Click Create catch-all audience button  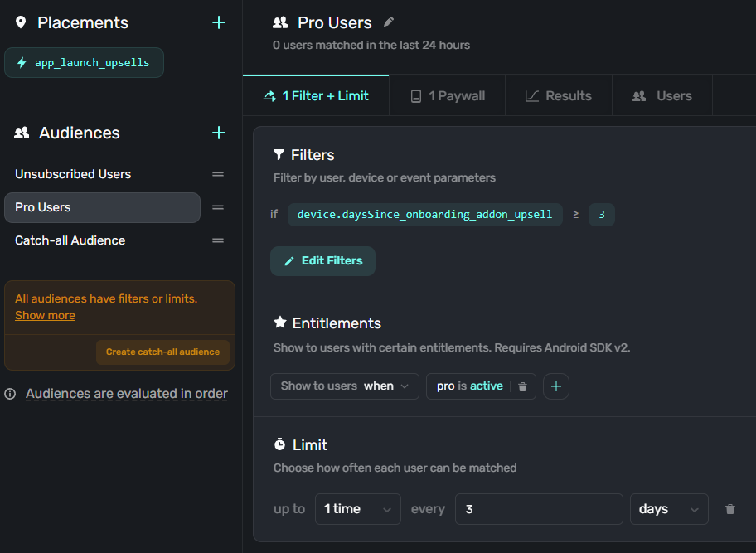click(x=162, y=352)
